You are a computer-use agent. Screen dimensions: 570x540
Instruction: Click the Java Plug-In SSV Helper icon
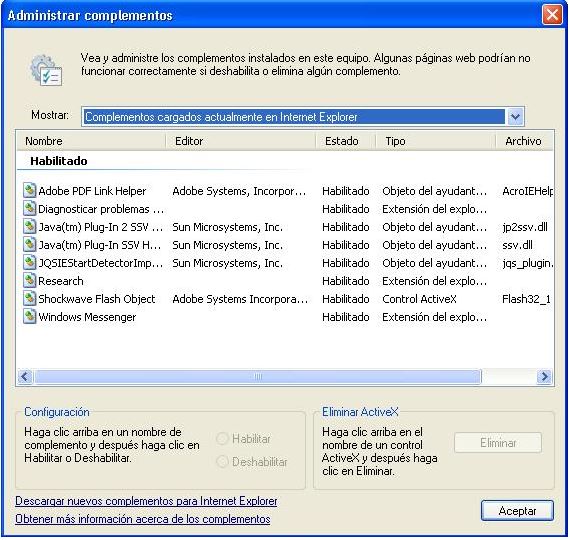29,245
